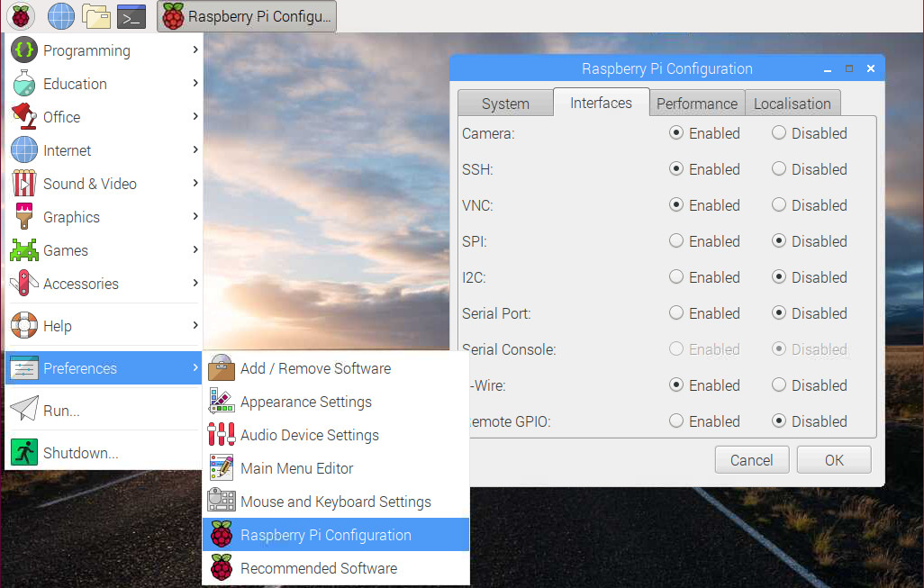924x588 pixels.
Task: Switch to the Interfaces tab
Action: (x=601, y=103)
